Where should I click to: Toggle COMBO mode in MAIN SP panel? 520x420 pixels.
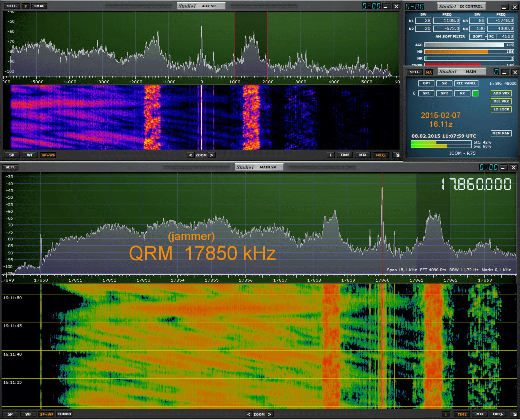coord(64,414)
